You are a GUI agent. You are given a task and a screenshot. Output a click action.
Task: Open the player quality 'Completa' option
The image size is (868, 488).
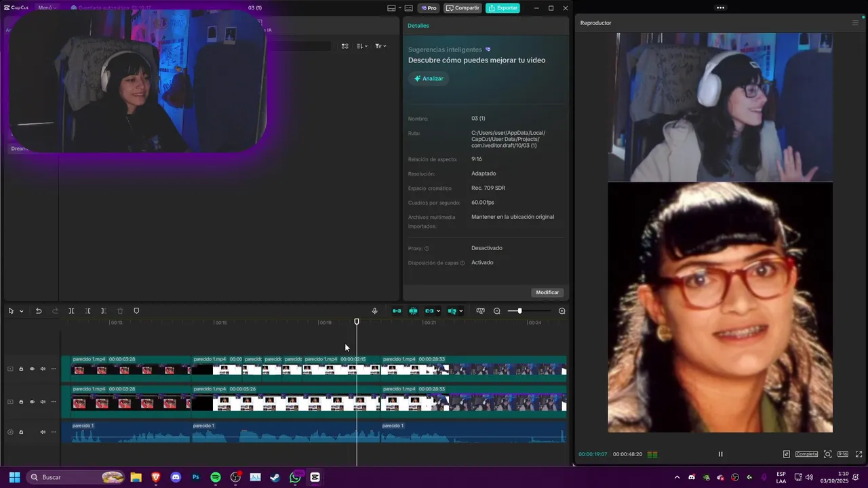point(806,454)
